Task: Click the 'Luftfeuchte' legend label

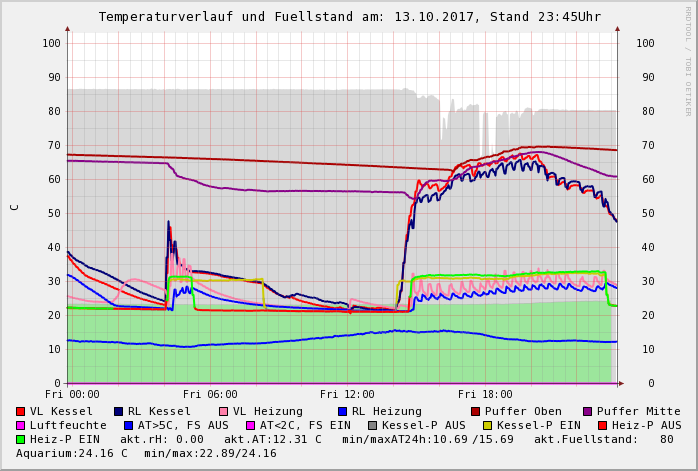Action: click(68, 426)
